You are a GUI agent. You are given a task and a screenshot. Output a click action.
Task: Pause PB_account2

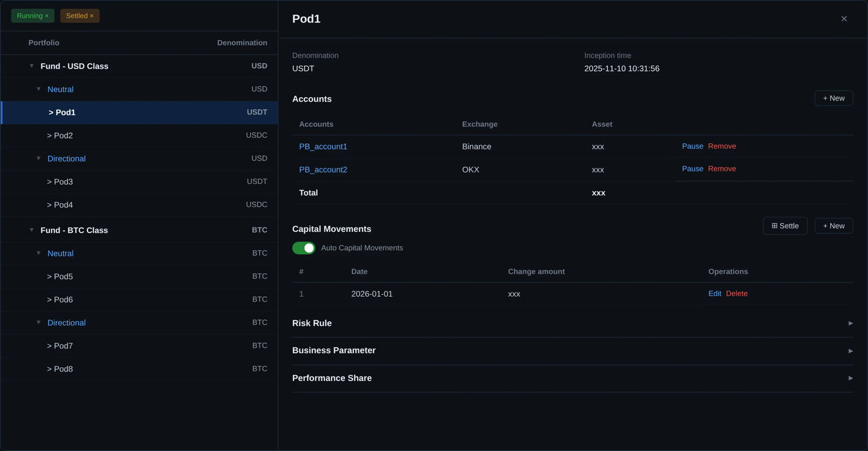(692, 169)
